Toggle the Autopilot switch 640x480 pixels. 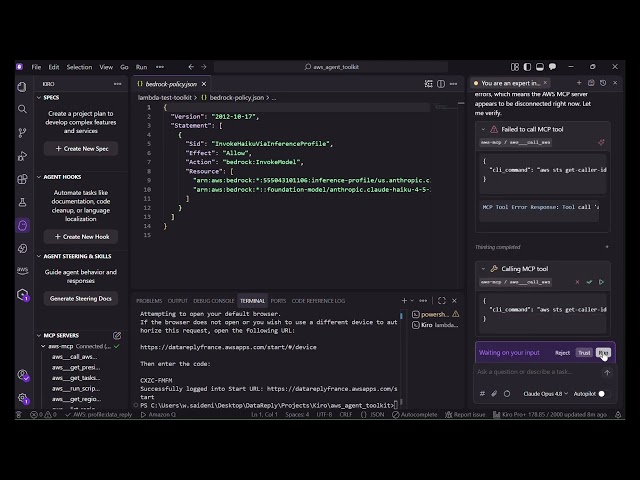tap(604, 394)
